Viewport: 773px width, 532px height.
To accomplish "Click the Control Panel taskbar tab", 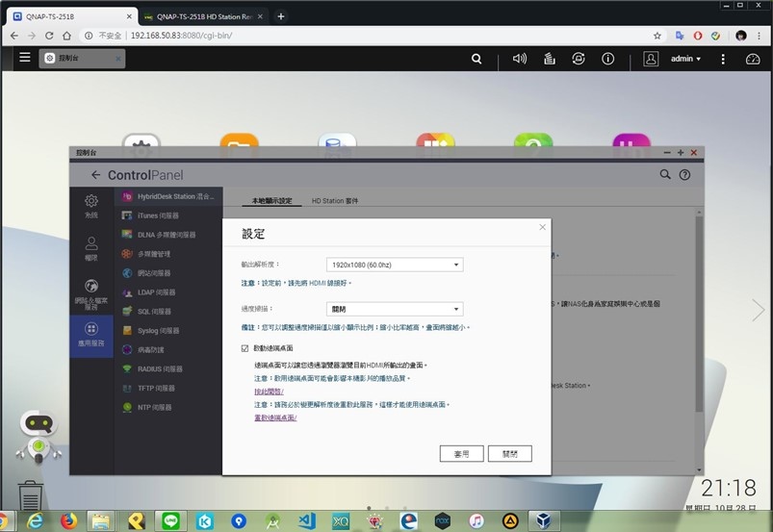I will click(x=82, y=58).
